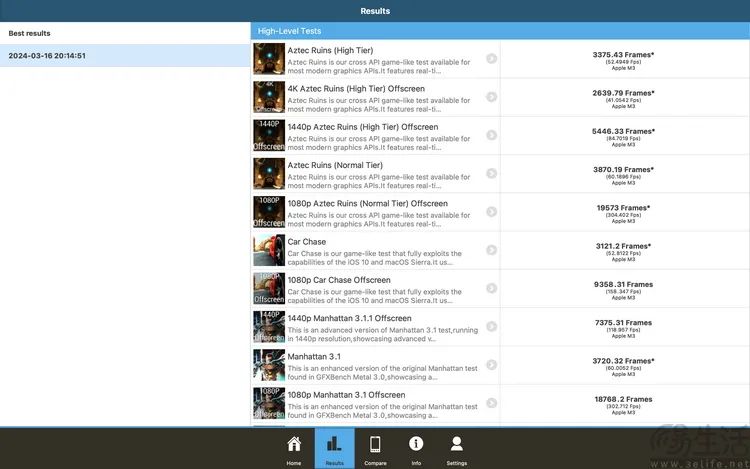Click the 1440p Manhattan 3.1.1 Offscreen thumbnail
Screen dimensions: 750x469
coord(269,327)
